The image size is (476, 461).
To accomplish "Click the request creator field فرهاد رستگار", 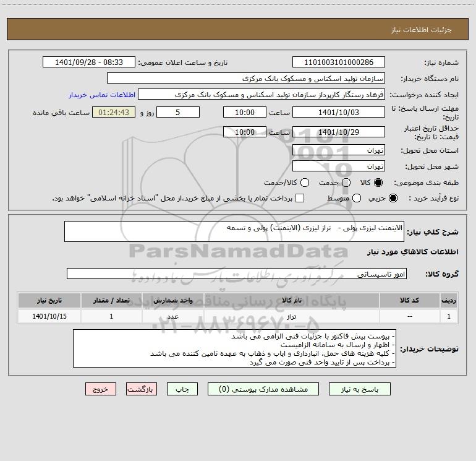I will (261, 95).
